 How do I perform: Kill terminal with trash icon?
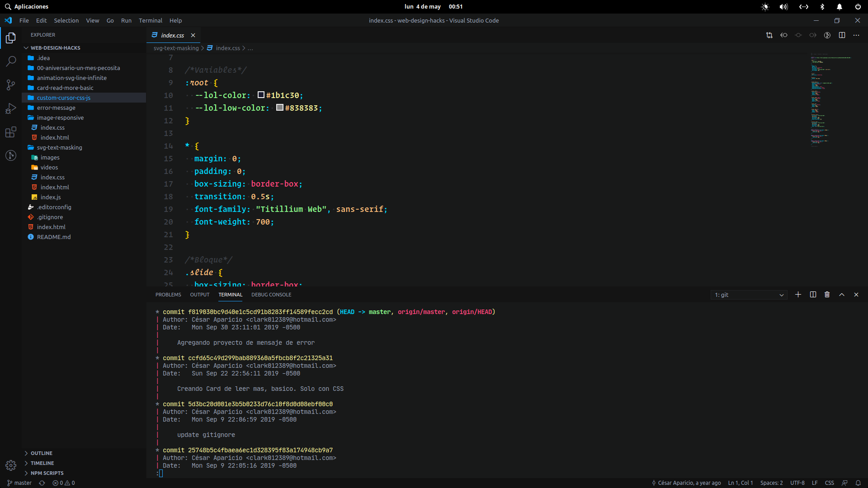click(827, 295)
